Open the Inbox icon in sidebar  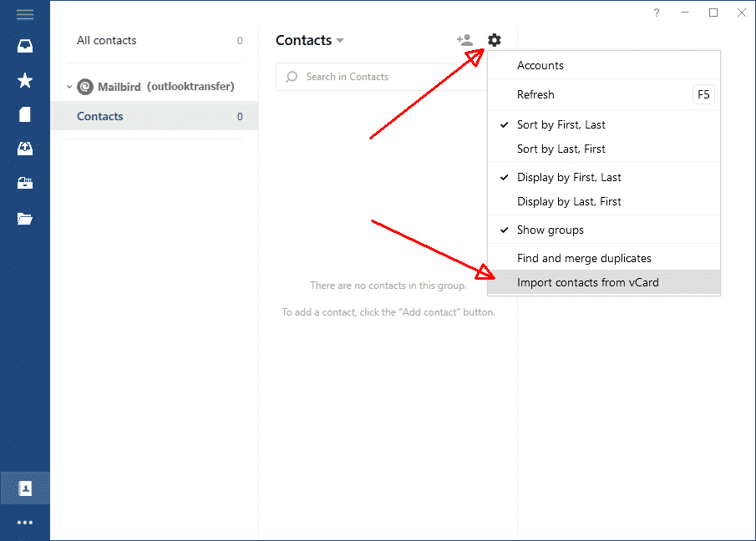pos(25,46)
